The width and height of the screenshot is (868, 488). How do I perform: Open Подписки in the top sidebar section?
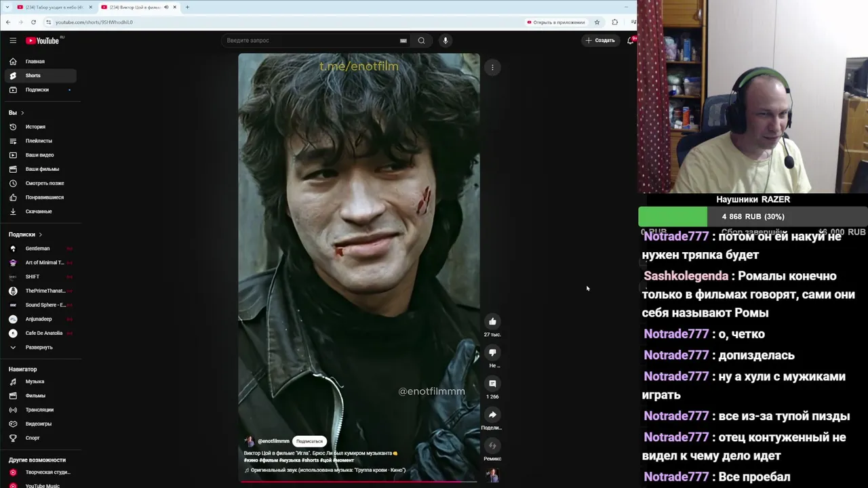point(41,89)
